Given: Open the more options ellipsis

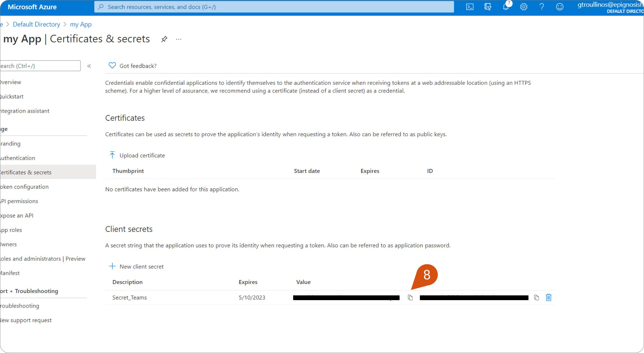Looking at the screenshot, I should click(x=178, y=39).
